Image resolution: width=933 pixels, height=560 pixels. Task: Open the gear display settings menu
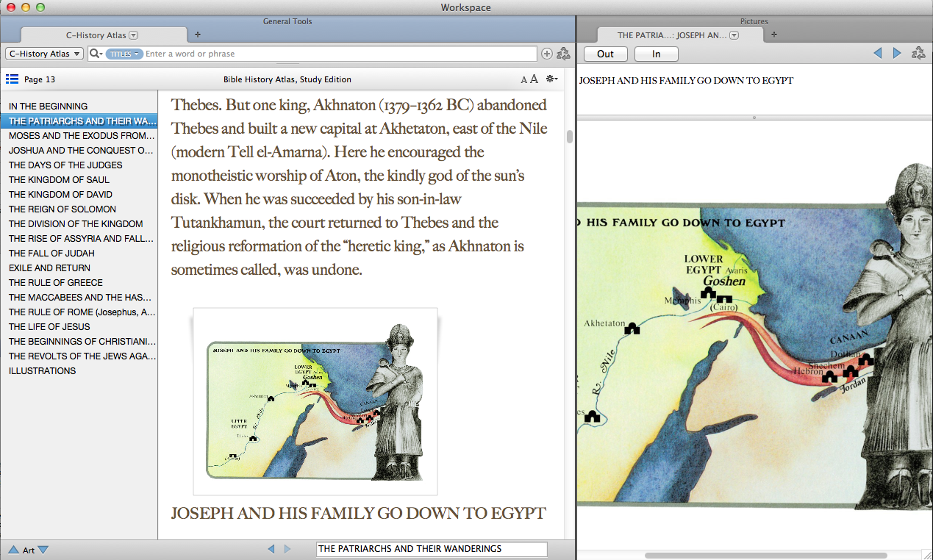point(551,79)
